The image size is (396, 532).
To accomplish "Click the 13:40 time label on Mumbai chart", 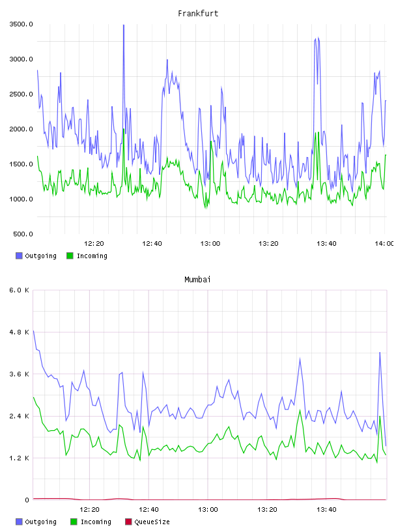I will pyautogui.click(x=326, y=510).
